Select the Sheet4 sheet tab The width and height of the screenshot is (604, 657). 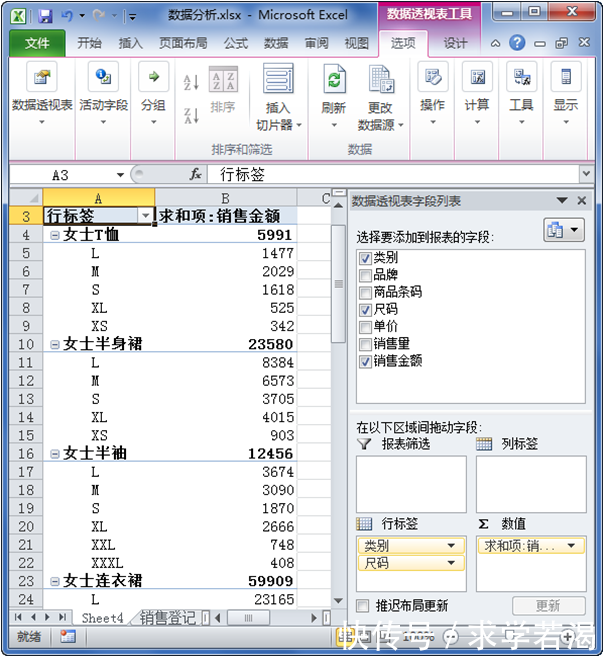[102, 618]
